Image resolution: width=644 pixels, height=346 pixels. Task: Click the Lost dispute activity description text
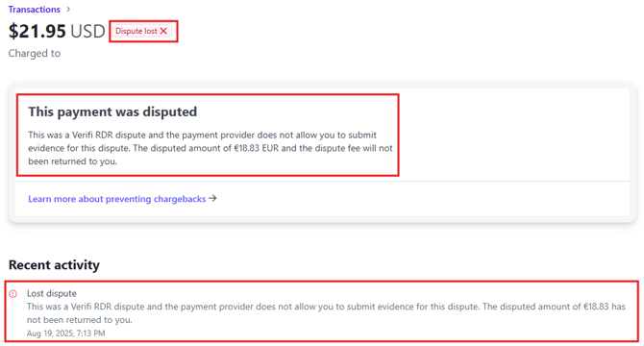[326, 313]
